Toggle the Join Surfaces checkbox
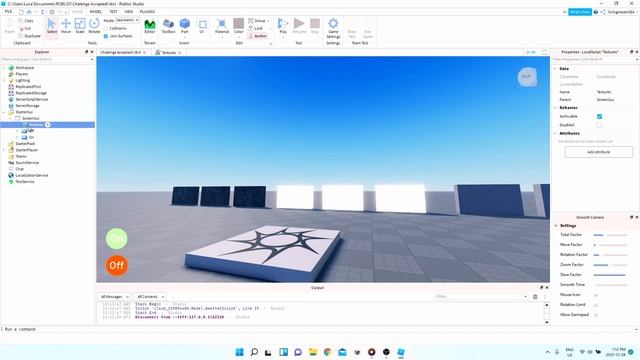This screenshot has height=360, width=640. pos(106,36)
